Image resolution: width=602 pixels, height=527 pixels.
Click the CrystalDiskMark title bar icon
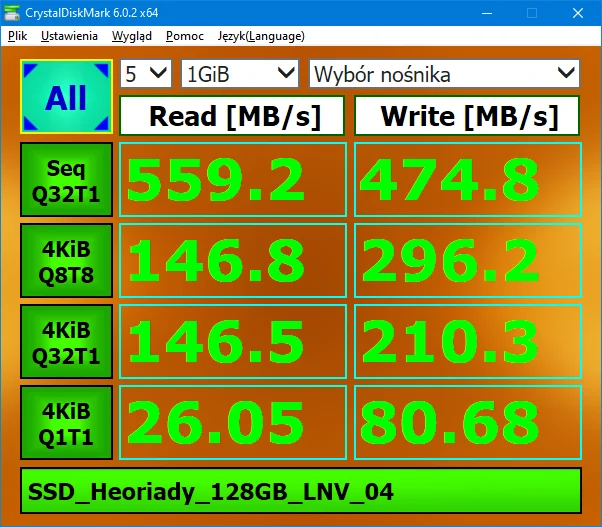pos(12,13)
